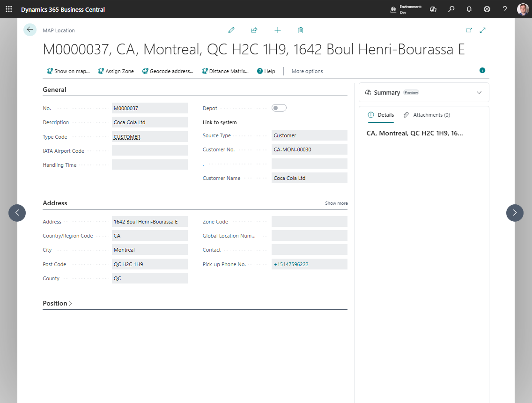532x403 pixels.
Task: Open the search magnifier icon
Action: (x=451, y=9)
